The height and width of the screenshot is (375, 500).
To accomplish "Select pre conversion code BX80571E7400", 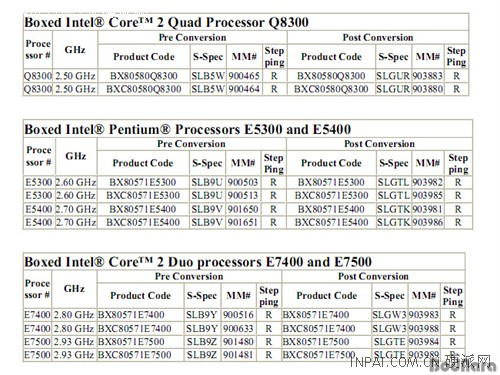I will point(131,315).
